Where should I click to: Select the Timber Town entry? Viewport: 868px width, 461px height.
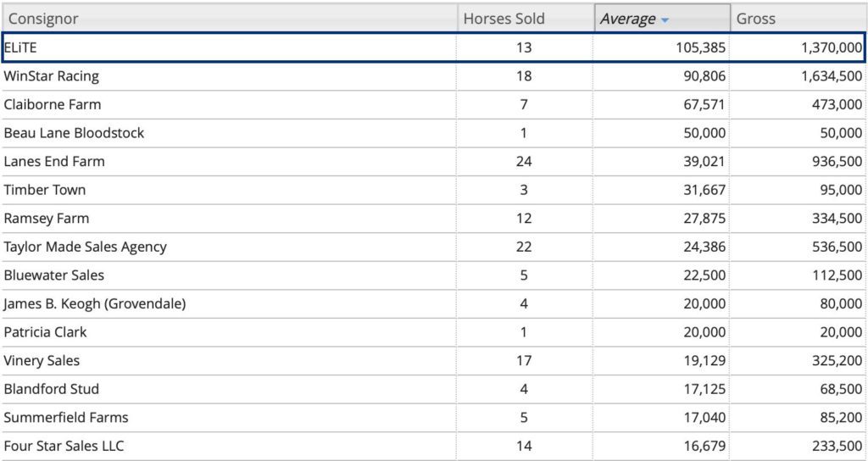click(45, 190)
